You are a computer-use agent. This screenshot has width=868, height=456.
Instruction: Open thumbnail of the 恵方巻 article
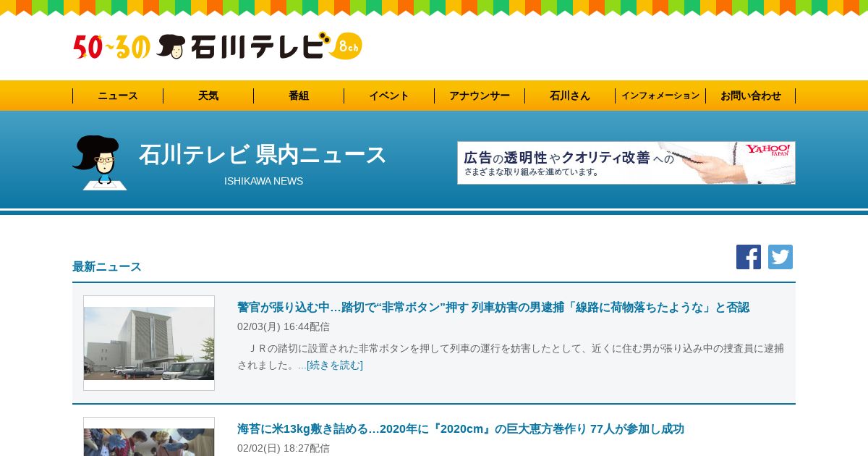click(149, 436)
